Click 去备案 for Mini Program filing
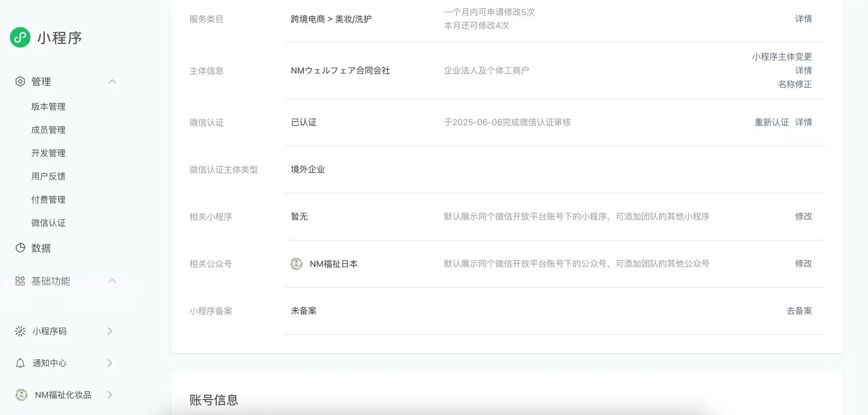 (x=799, y=311)
